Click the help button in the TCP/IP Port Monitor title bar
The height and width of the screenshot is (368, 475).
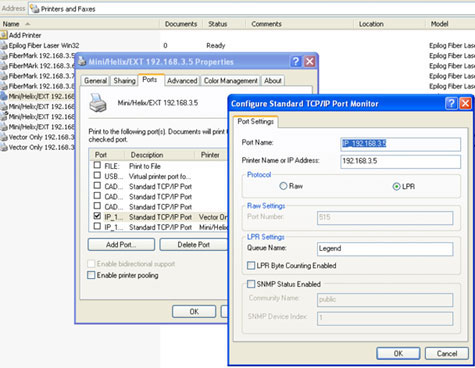[x=451, y=103]
